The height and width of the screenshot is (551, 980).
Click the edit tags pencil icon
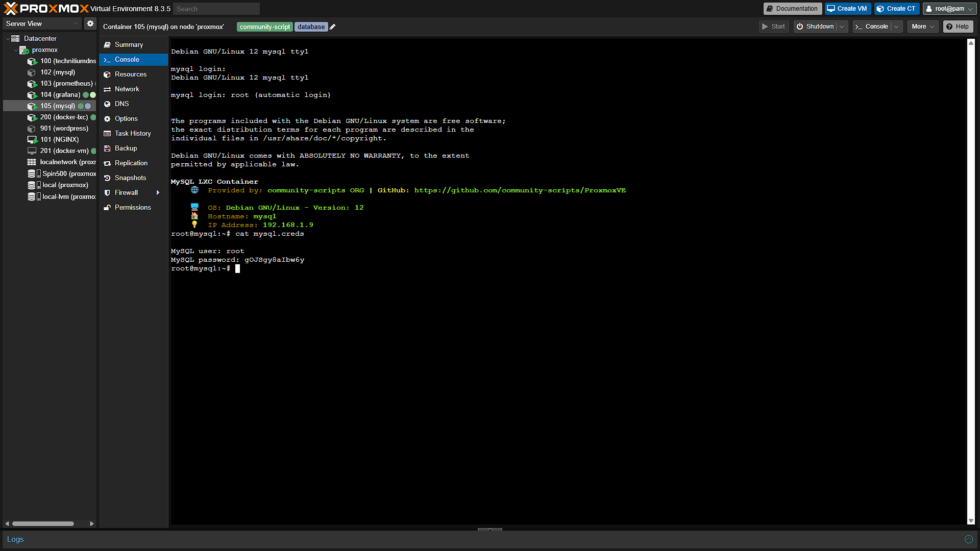point(333,27)
